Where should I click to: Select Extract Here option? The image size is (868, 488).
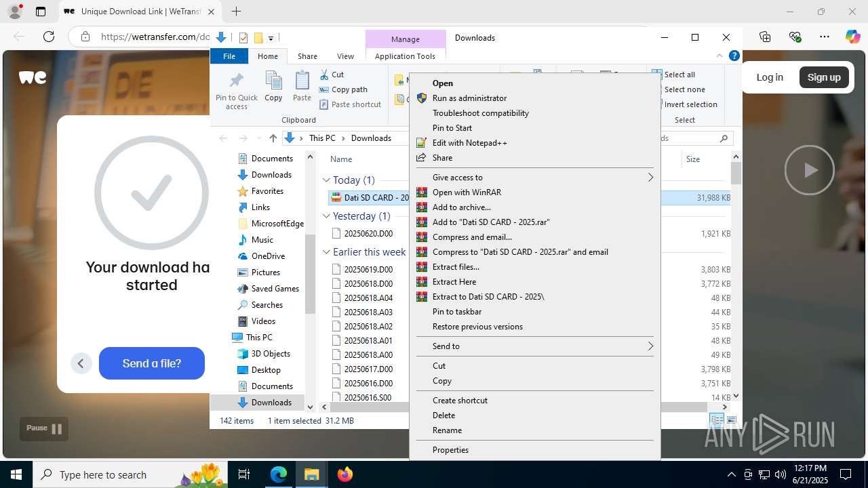454,281
